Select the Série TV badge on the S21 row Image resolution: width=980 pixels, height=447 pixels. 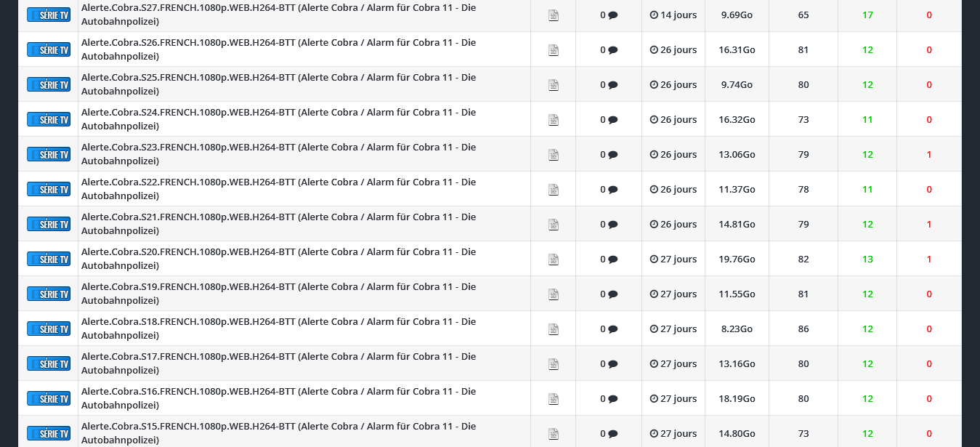coord(49,224)
